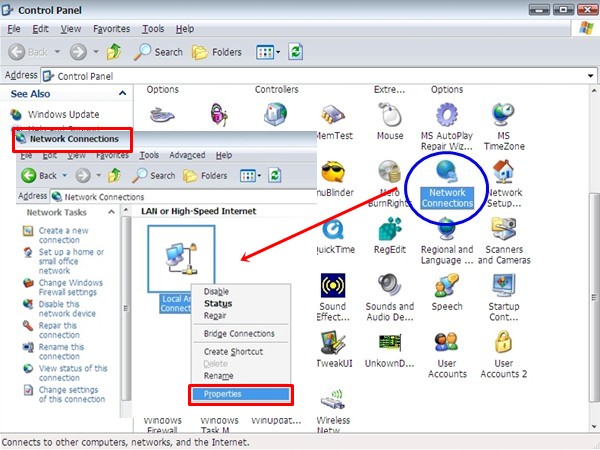
Task: Choose Repair from the context menu
Action: [x=241, y=316]
